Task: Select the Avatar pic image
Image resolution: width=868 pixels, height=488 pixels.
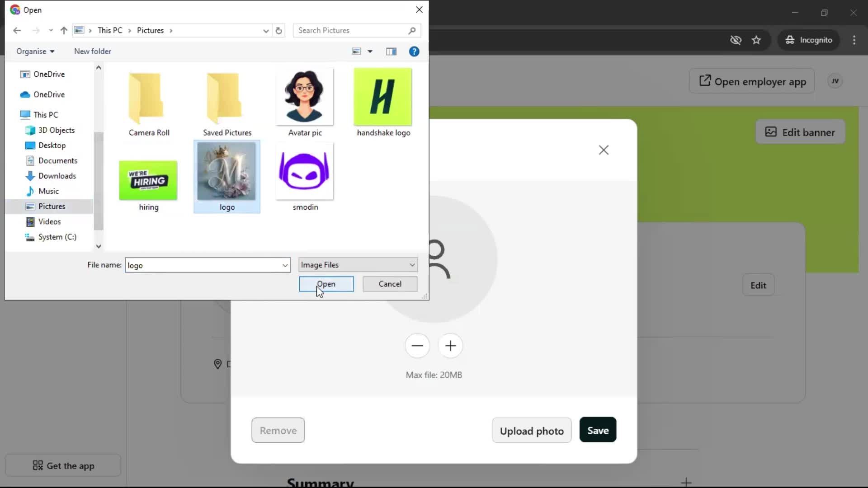Action: (x=305, y=103)
